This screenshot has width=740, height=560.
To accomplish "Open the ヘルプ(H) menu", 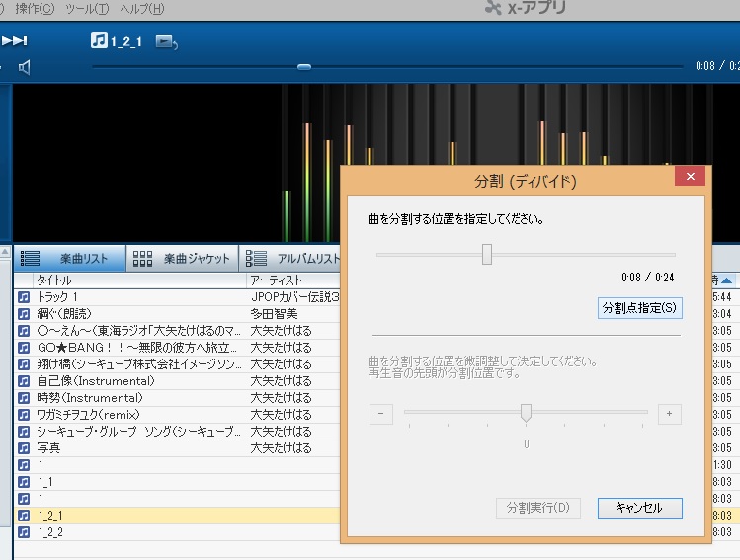I will pyautogui.click(x=141, y=9).
